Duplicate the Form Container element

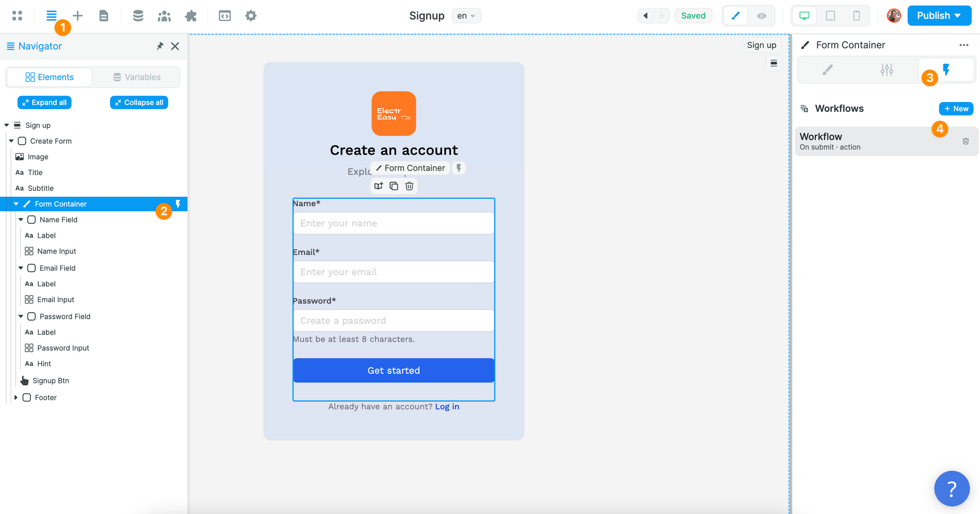click(393, 186)
